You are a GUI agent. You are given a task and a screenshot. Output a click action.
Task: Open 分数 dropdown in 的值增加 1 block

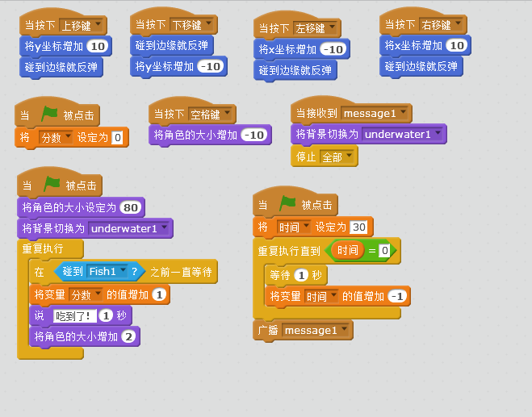85,295
